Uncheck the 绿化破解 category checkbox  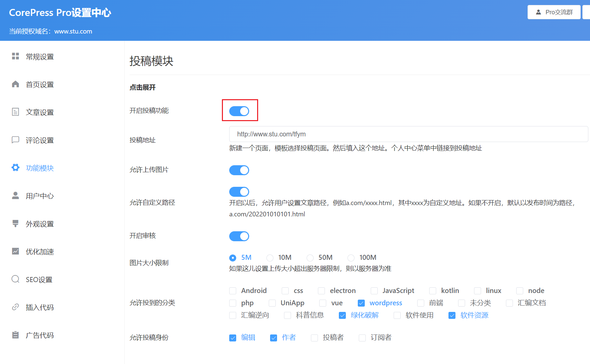click(342, 316)
